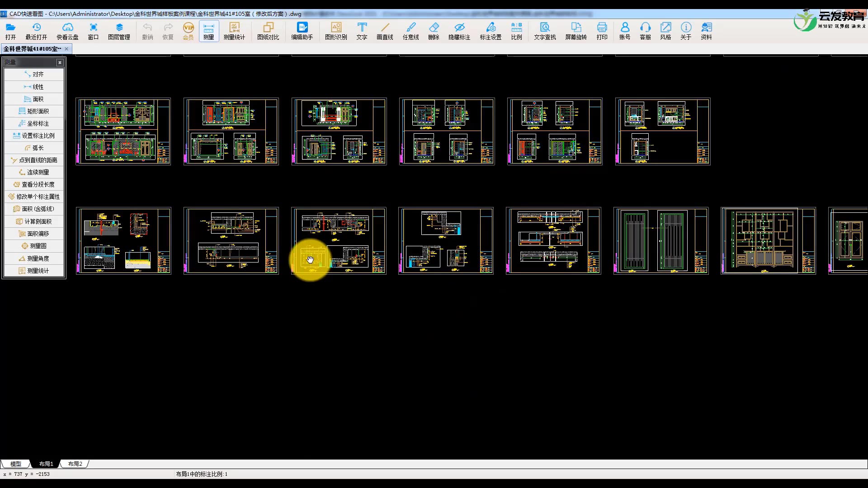Close the 金科世界城41#105室 document tab

[66, 49]
